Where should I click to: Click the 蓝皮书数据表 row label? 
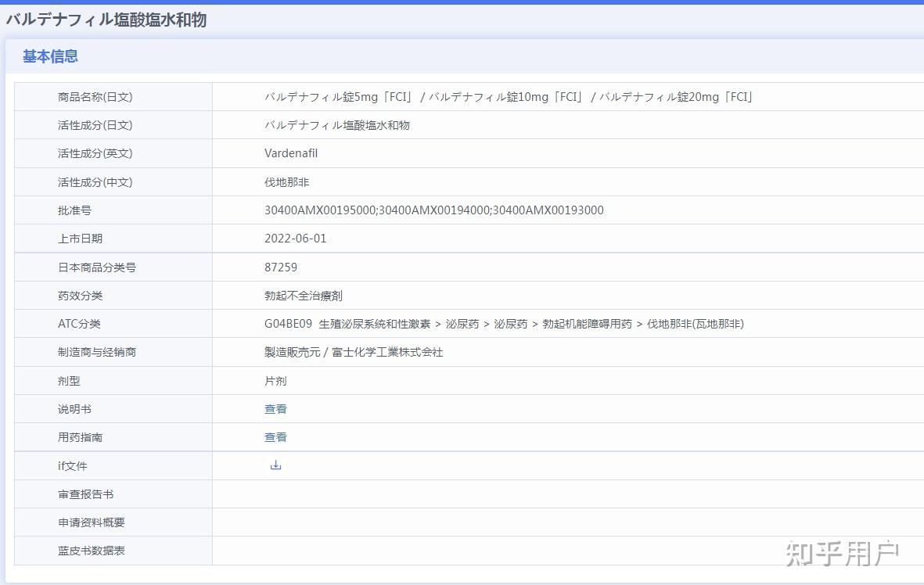coord(92,551)
